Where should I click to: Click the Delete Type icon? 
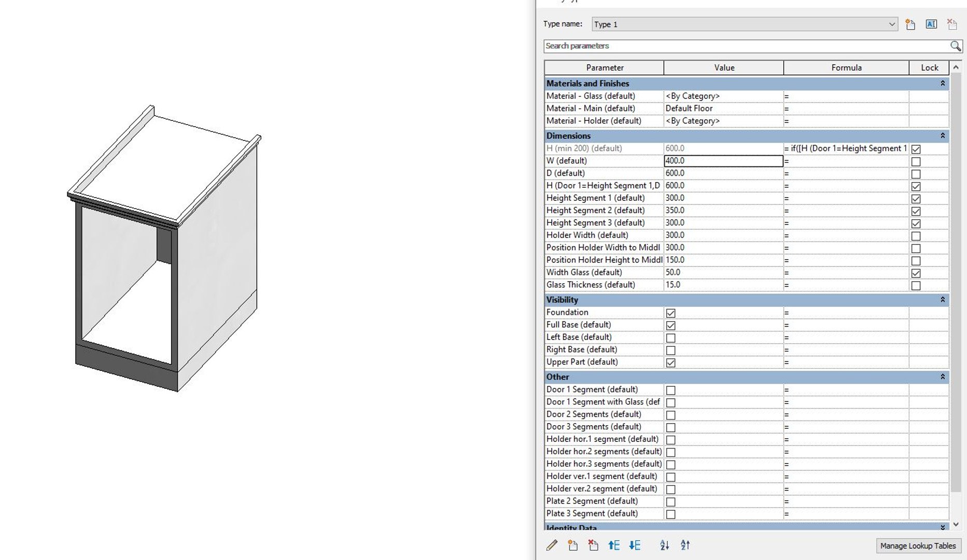pos(952,24)
